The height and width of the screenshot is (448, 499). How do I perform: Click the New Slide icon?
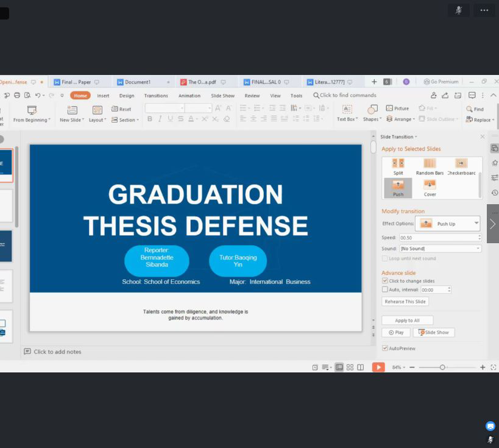tap(72, 110)
